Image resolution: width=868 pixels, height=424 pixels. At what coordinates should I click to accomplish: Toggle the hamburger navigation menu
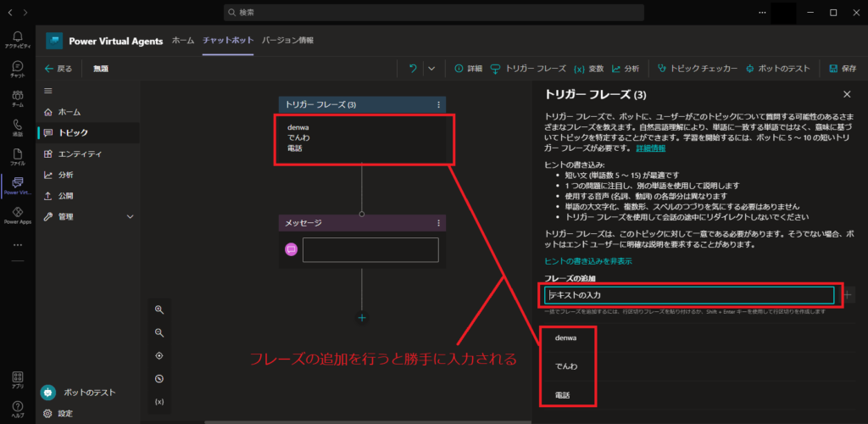pos(48,91)
